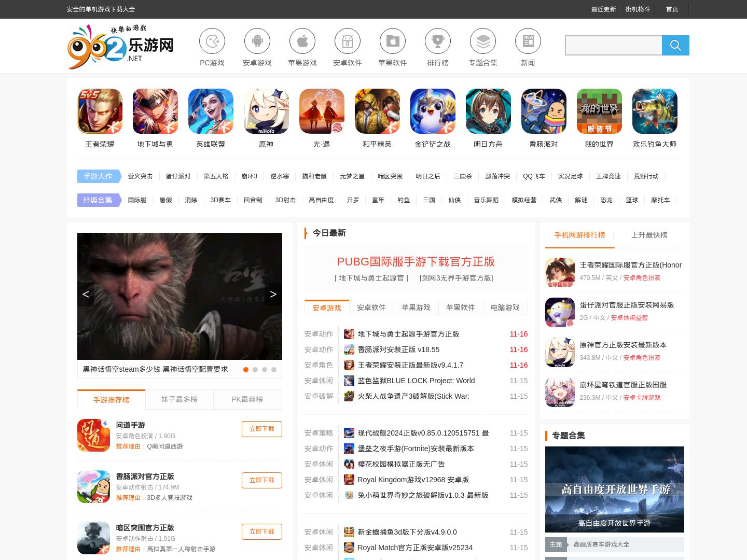The height and width of the screenshot is (560, 747).
Task: Select the second carousel dot indicator
Action: (x=255, y=370)
